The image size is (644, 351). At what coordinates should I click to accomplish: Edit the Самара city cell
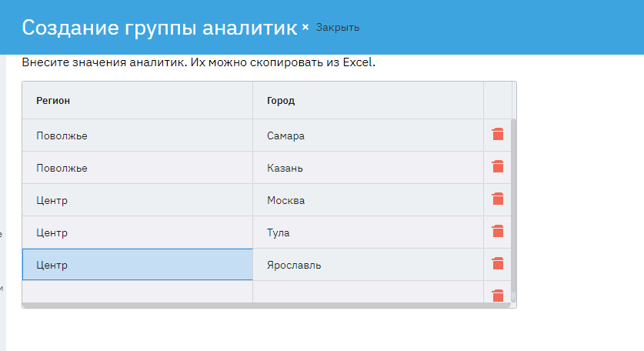point(368,135)
